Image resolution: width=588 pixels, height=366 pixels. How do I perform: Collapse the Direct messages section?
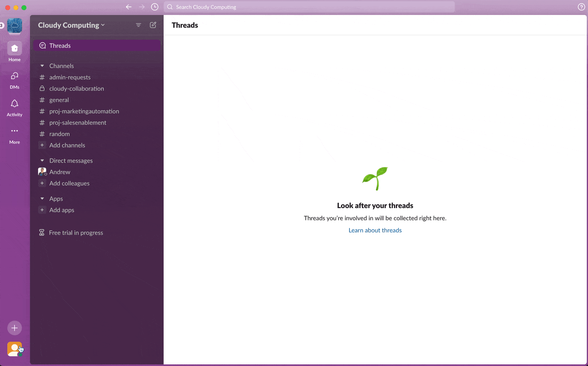pos(42,160)
